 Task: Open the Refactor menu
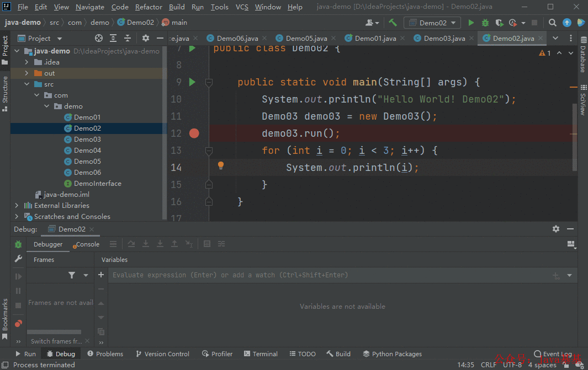(x=149, y=7)
